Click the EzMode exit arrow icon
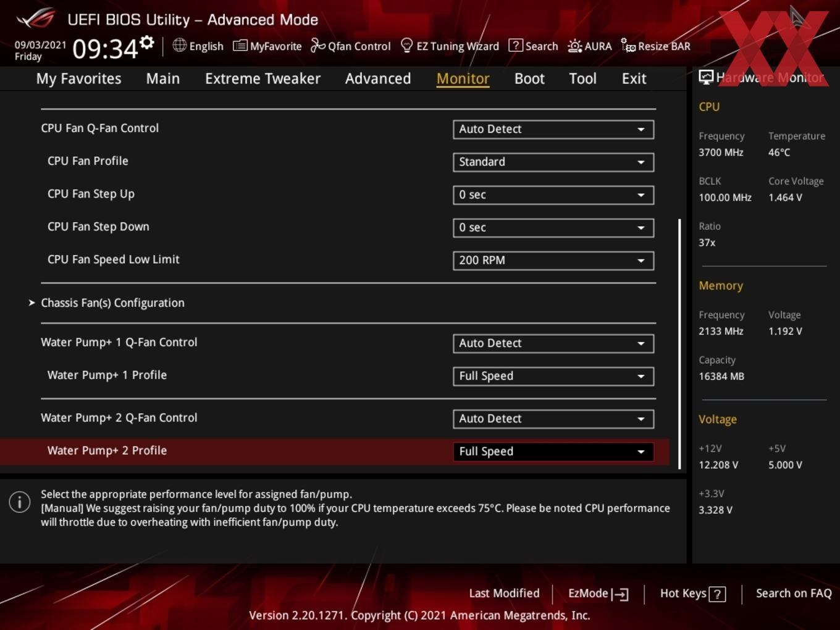Screen dimensions: 840x630 (x=620, y=594)
